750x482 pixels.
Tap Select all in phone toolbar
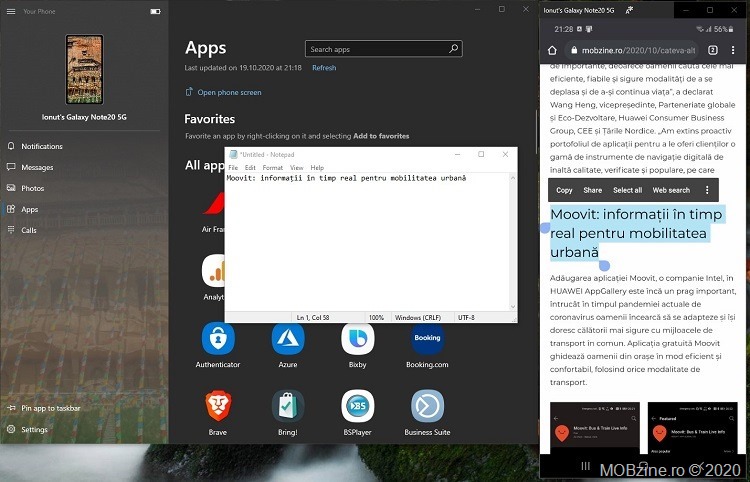pyautogui.click(x=628, y=190)
